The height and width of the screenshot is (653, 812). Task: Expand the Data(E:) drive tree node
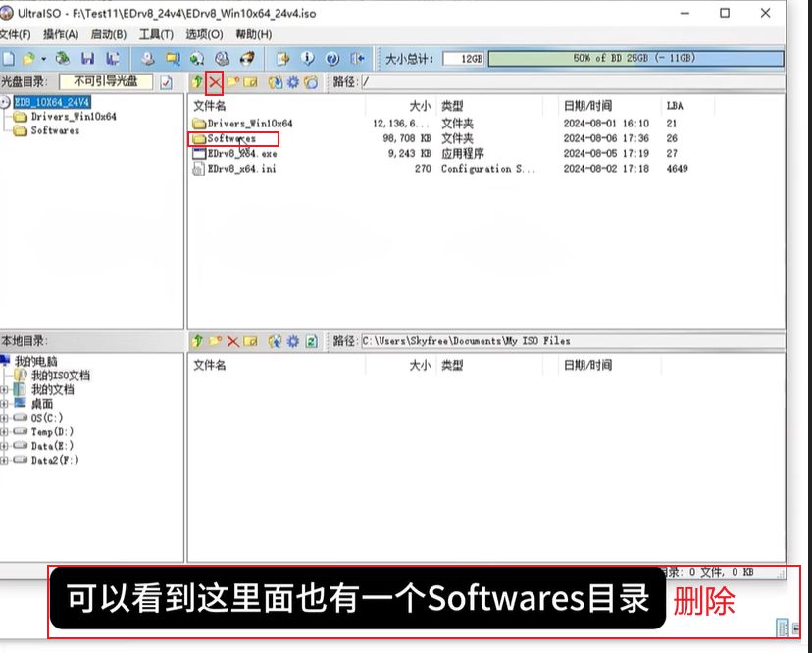[x=5, y=446]
